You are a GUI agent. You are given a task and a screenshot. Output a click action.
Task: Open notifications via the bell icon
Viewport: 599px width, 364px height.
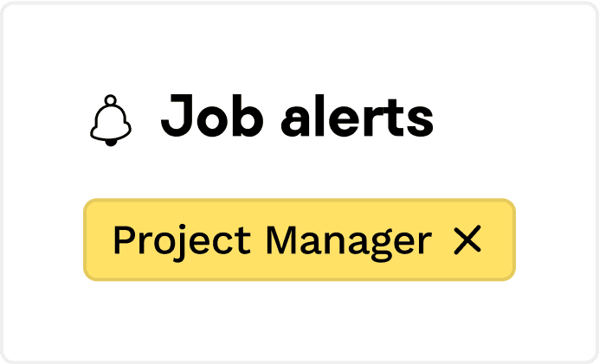(111, 121)
